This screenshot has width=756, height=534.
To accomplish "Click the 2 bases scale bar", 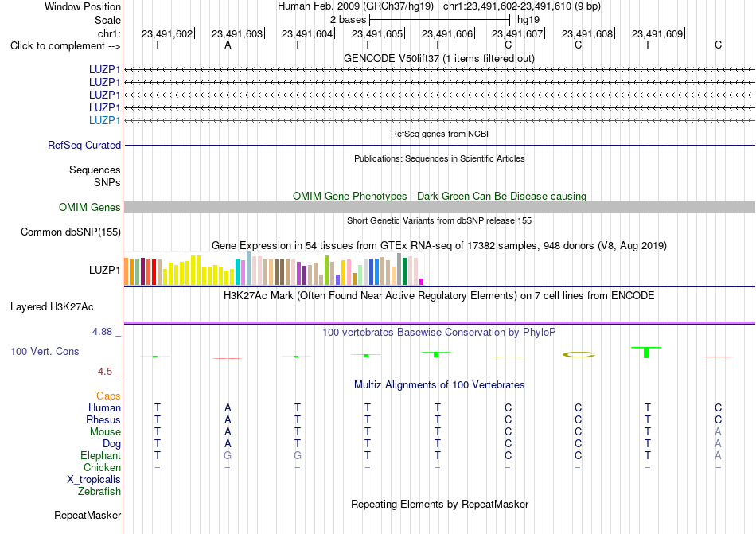I will pyautogui.click(x=439, y=20).
